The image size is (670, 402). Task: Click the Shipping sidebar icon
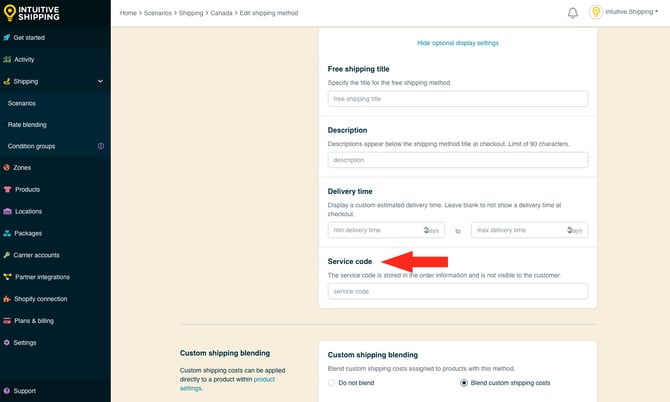point(6,81)
